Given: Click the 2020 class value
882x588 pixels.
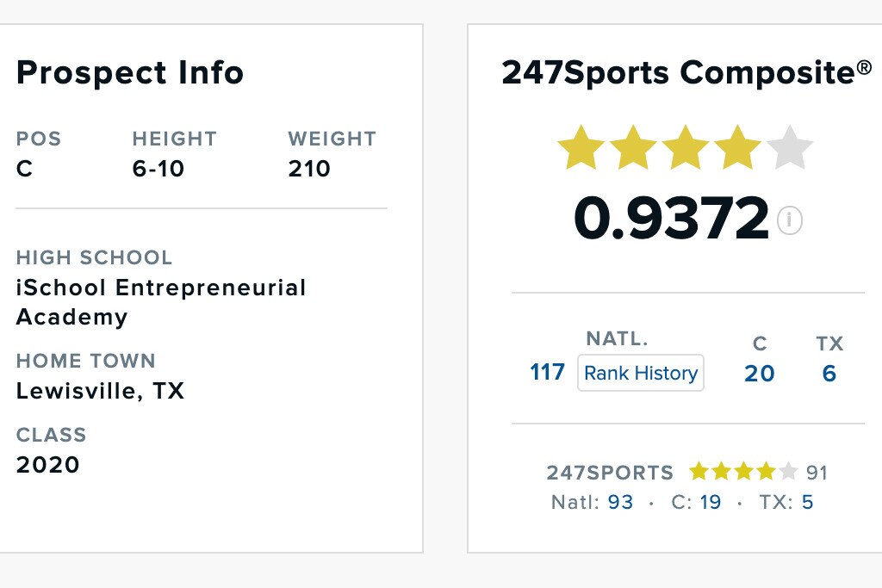Looking at the screenshot, I should [47, 465].
